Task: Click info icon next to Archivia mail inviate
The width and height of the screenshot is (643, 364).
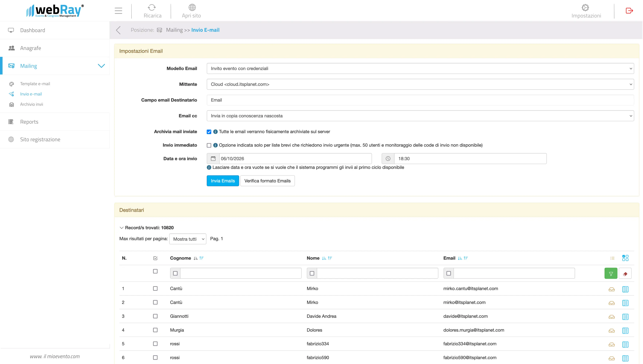Action: coord(215,132)
